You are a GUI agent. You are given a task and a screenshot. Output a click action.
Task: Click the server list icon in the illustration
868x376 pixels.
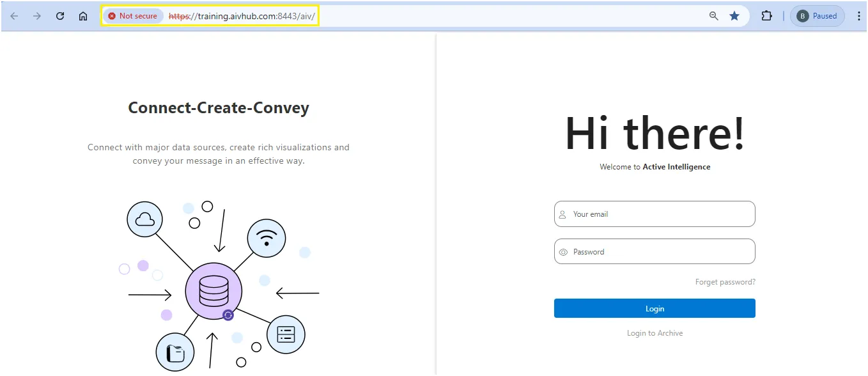[286, 334]
